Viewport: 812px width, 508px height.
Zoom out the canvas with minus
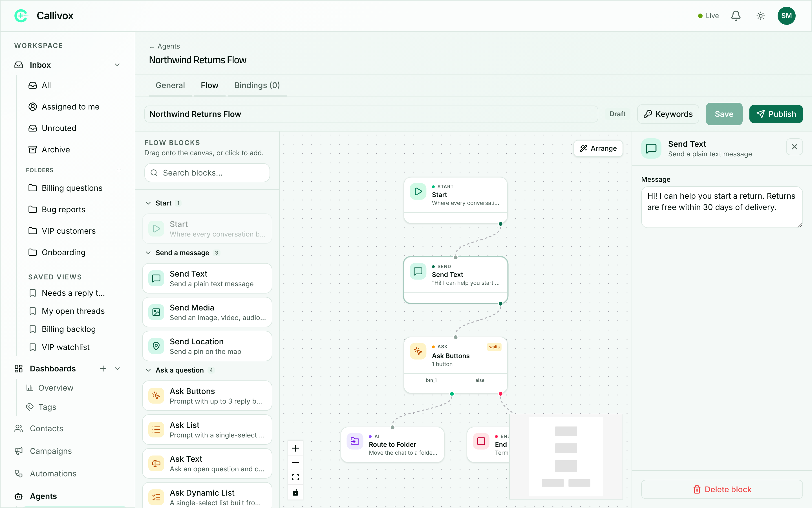[x=295, y=463]
